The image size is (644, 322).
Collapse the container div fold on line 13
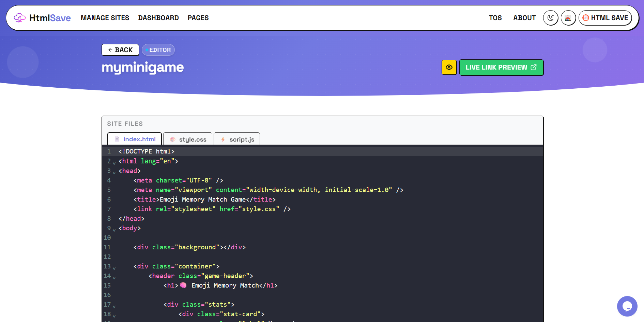point(114,268)
